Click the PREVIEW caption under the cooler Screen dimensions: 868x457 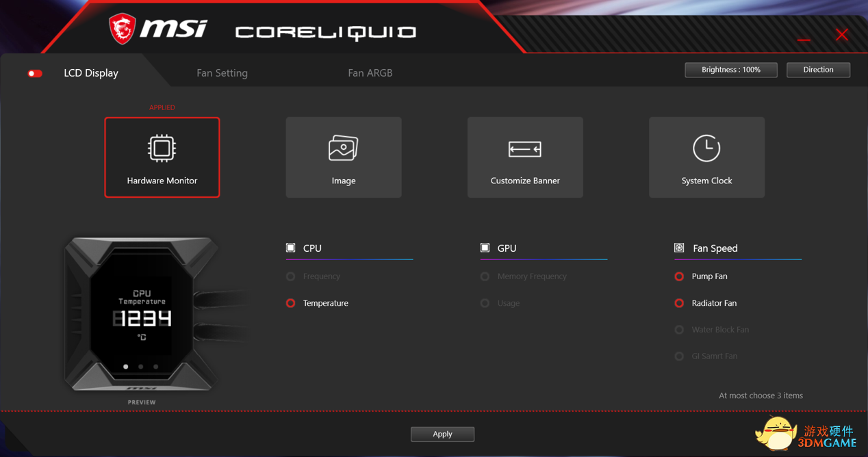(142, 402)
